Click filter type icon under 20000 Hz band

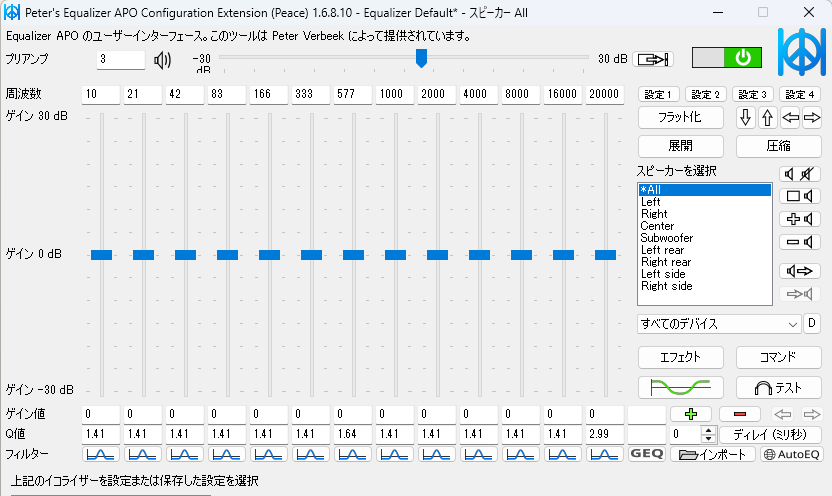[x=604, y=454]
